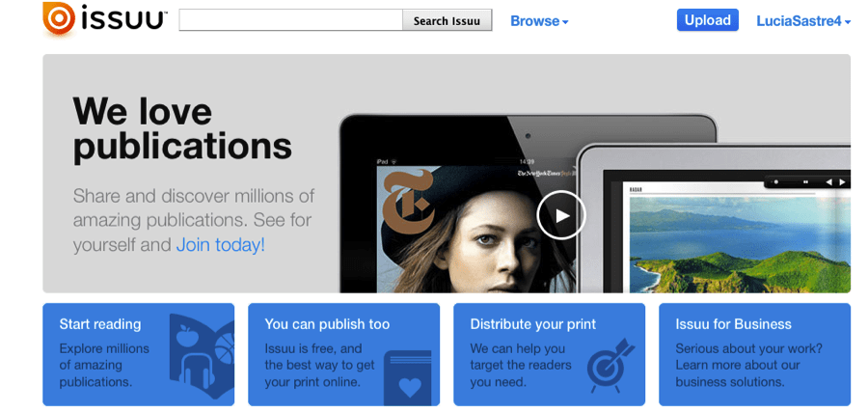Click the Distribute your print heading
Image resolution: width=868 pixels, height=413 pixels.
click(533, 324)
